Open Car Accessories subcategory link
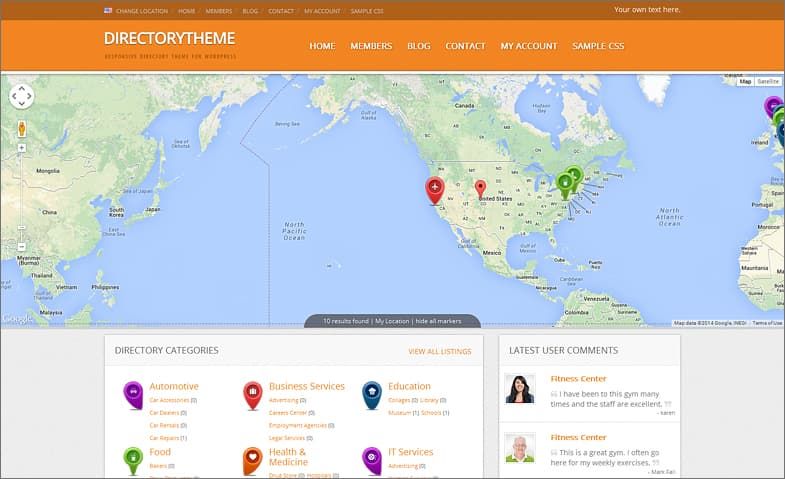 coord(169,400)
